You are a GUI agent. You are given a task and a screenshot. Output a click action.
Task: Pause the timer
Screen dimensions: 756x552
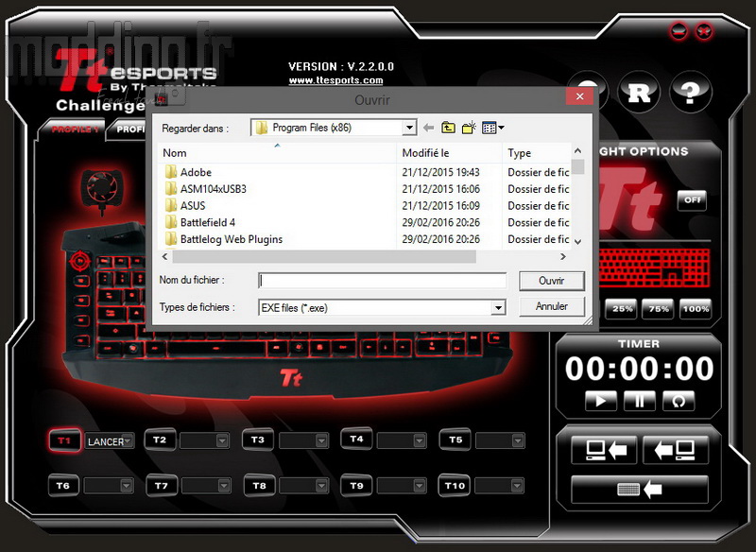pos(640,401)
